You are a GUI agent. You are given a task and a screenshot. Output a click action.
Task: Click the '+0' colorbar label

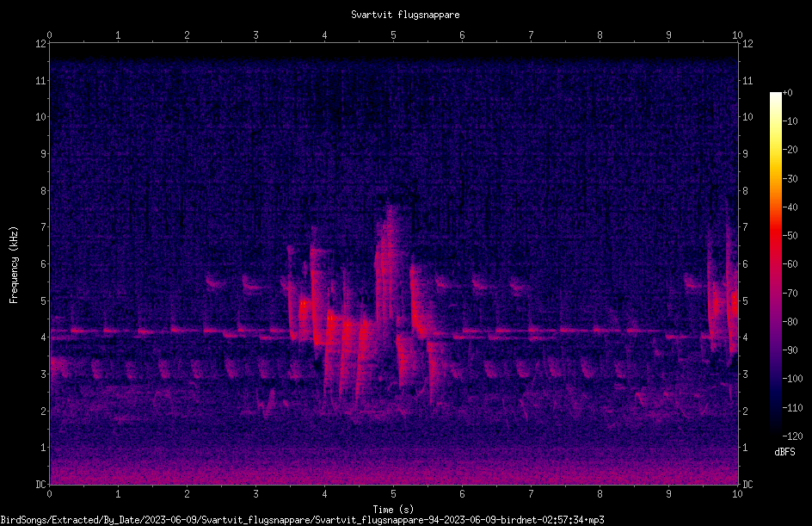tap(787, 93)
